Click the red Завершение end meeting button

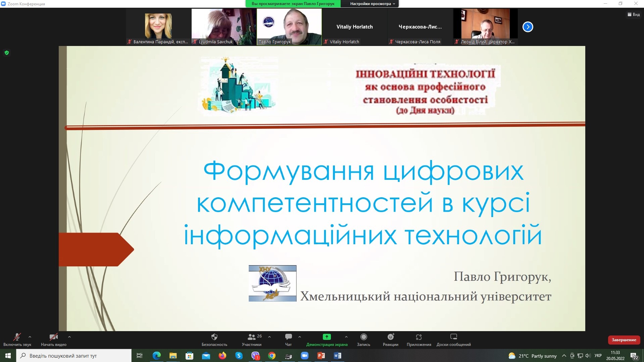click(624, 340)
